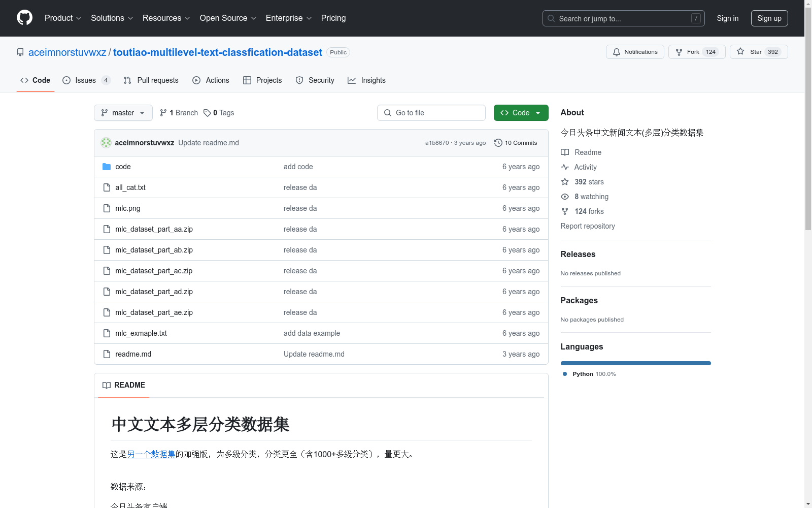Viewport: 812px width, 508px height.
Task: Open the toutiao-multilevel-text-classfication-dataset repo link
Action: [x=218, y=52]
